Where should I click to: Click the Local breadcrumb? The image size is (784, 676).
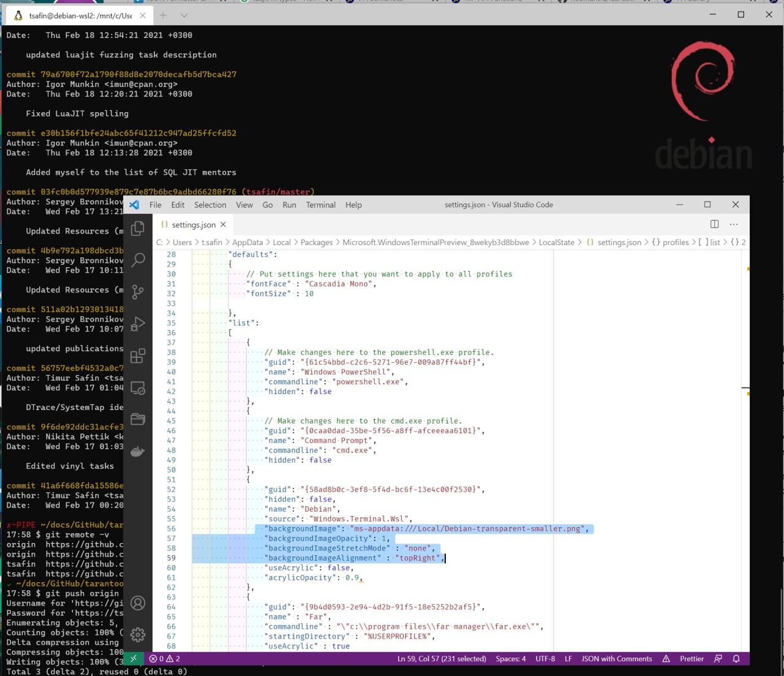coord(282,243)
